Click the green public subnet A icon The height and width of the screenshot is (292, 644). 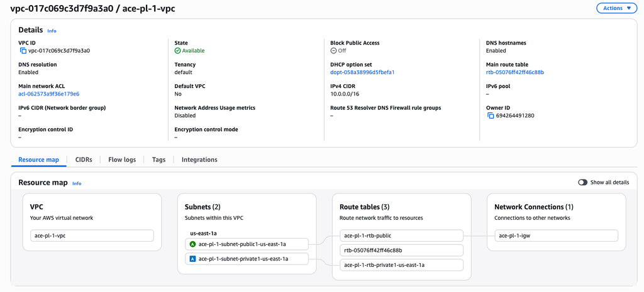tap(192, 244)
